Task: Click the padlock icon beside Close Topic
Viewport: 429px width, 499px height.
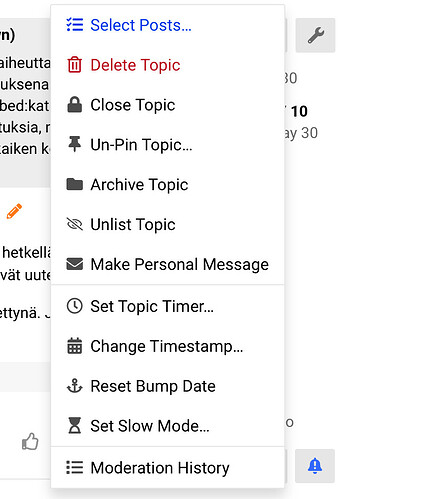Action: [75, 104]
